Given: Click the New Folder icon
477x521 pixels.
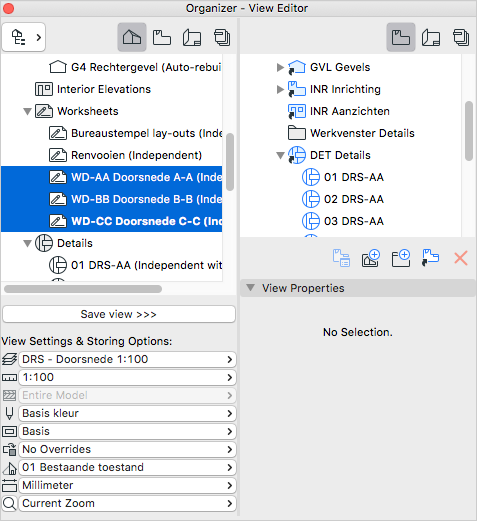Looking at the screenshot, I should click(401, 258).
